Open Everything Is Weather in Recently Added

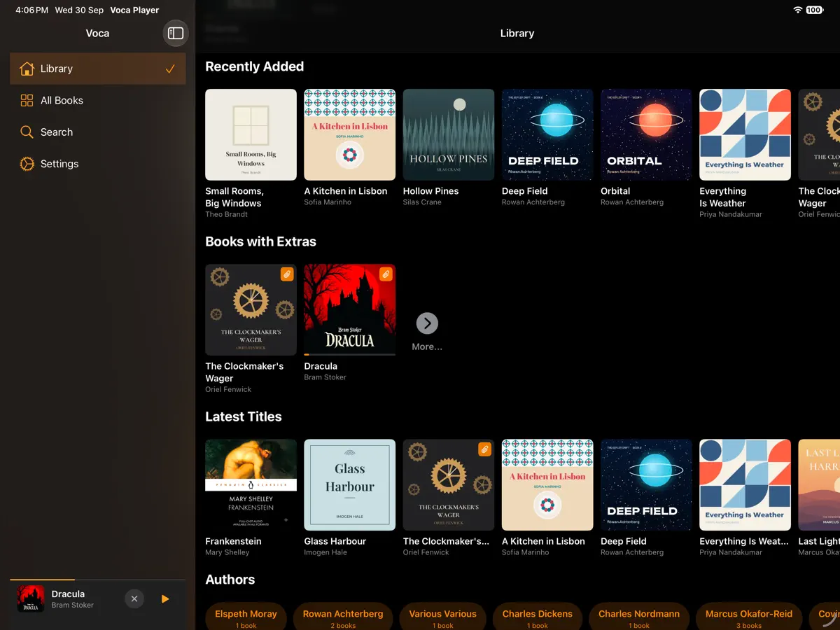pos(745,134)
